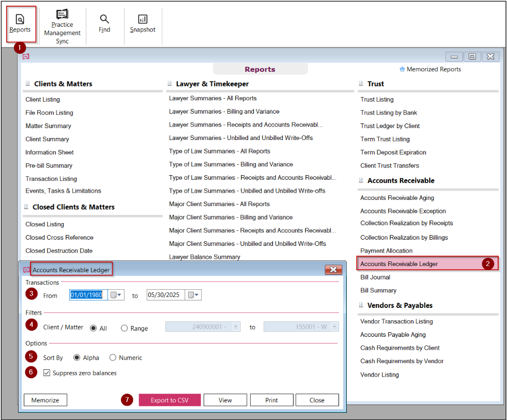Click the View button
Image resolution: width=507 pixels, height=420 pixels.
(x=225, y=400)
